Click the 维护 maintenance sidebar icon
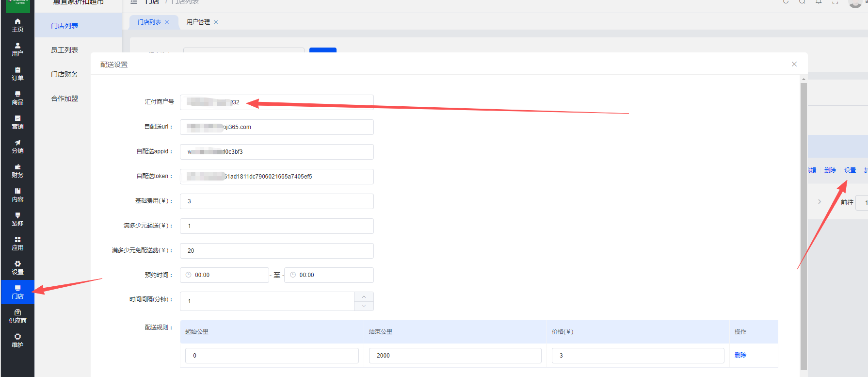 (17, 341)
